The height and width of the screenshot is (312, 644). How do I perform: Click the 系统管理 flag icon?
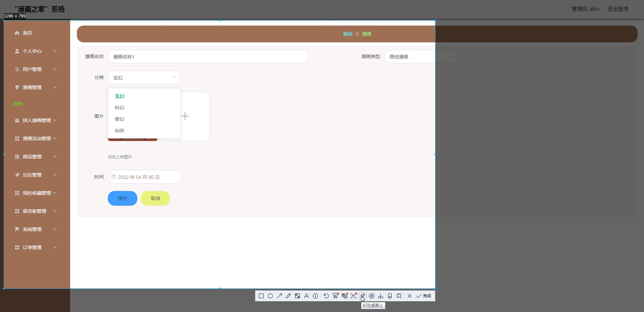click(x=17, y=229)
